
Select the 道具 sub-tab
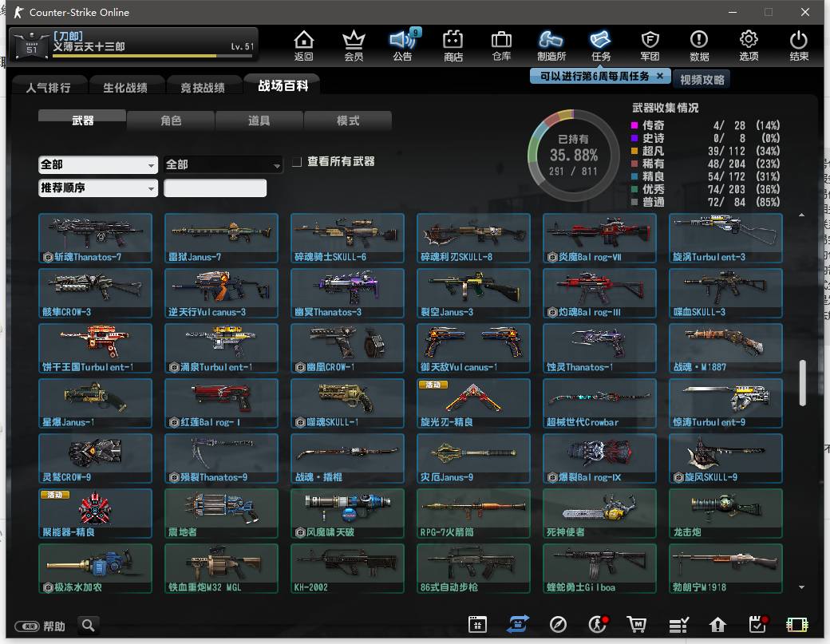click(x=259, y=121)
